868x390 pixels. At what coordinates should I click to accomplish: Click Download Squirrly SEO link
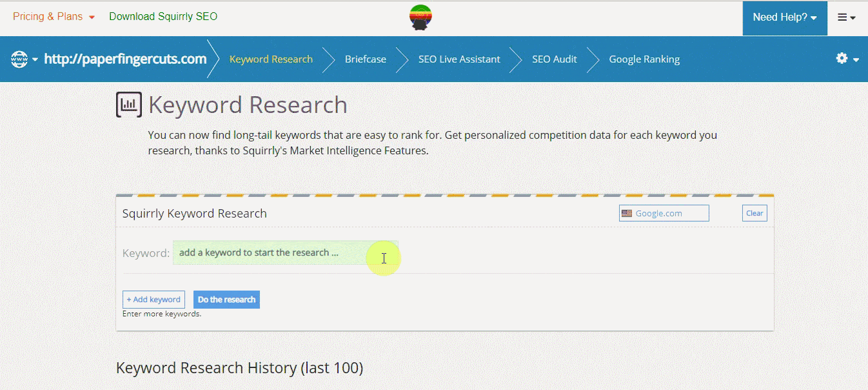click(x=163, y=17)
